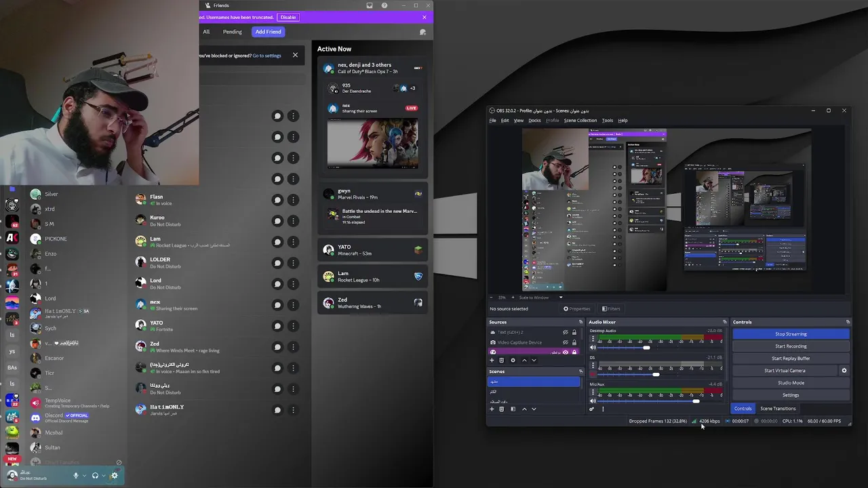Open View menu in OBS
The height and width of the screenshot is (488, 868).
pyautogui.click(x=519, y=121)
